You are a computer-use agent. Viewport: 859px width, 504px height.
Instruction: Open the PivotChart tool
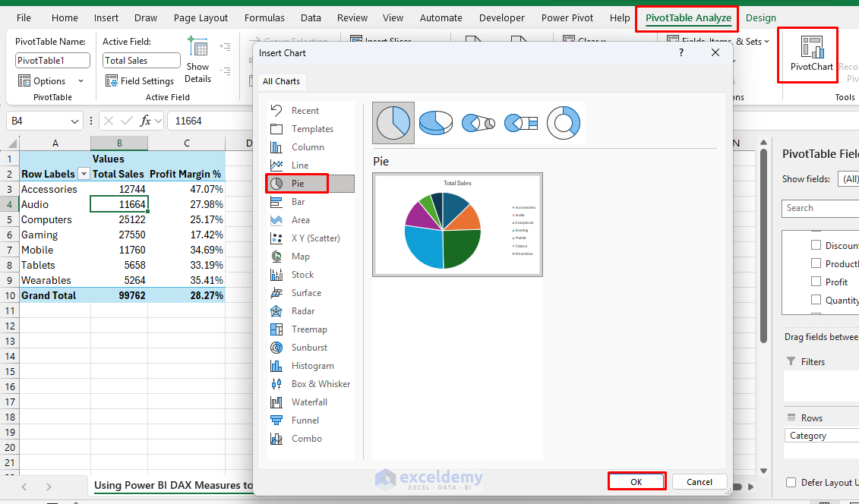pos(807,55)
